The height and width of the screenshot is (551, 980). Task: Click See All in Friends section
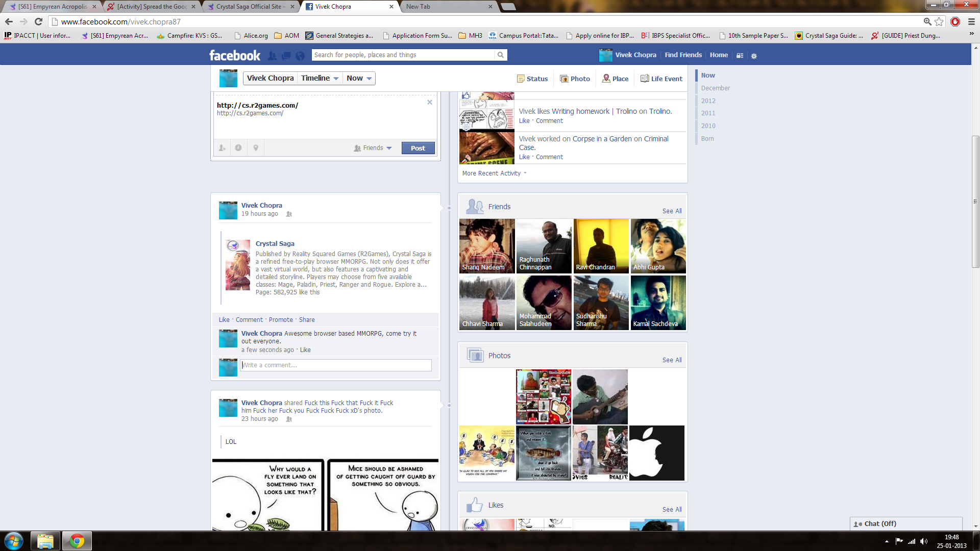pyautogui.click(x=672, y=211)
